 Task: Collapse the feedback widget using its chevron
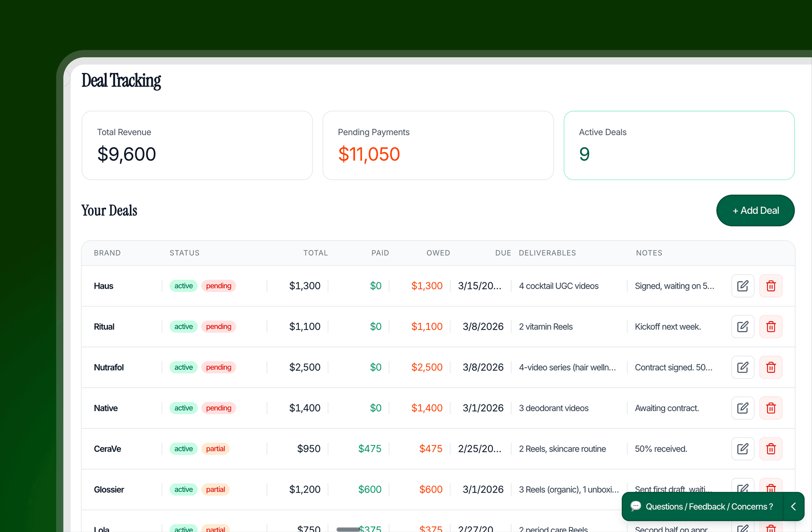point(793,506)
